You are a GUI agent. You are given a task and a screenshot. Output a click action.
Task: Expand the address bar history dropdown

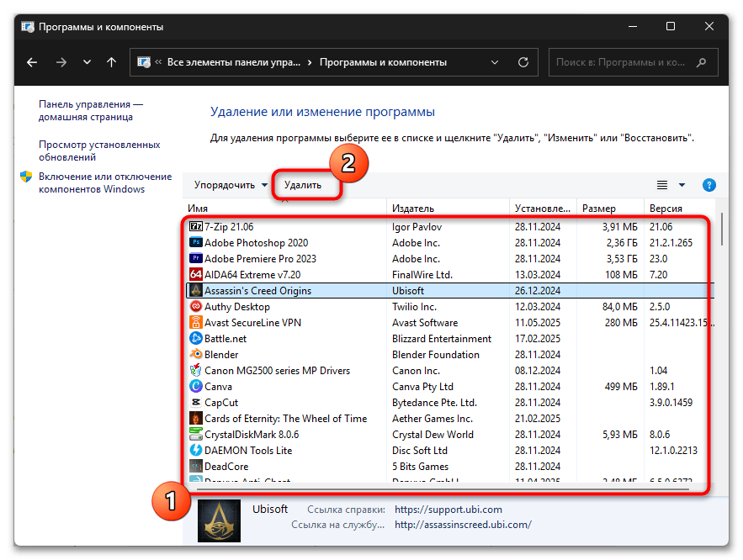click(x=495, y=62)
